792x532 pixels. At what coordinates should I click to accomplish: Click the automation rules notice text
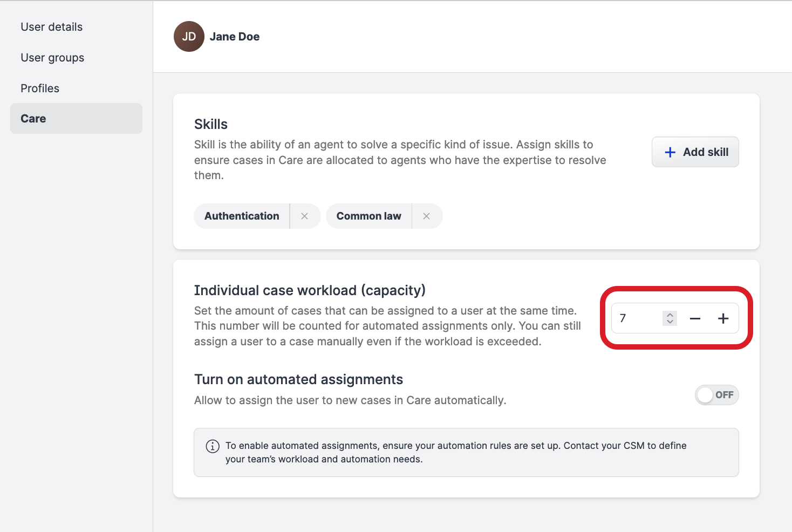click(x=455, y=452)
